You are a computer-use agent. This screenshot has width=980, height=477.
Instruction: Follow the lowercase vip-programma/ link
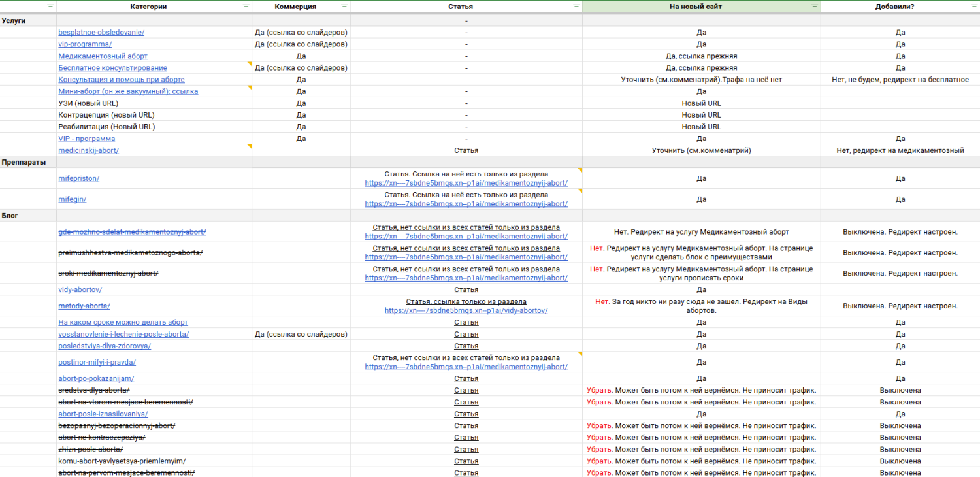coord(85,44)
